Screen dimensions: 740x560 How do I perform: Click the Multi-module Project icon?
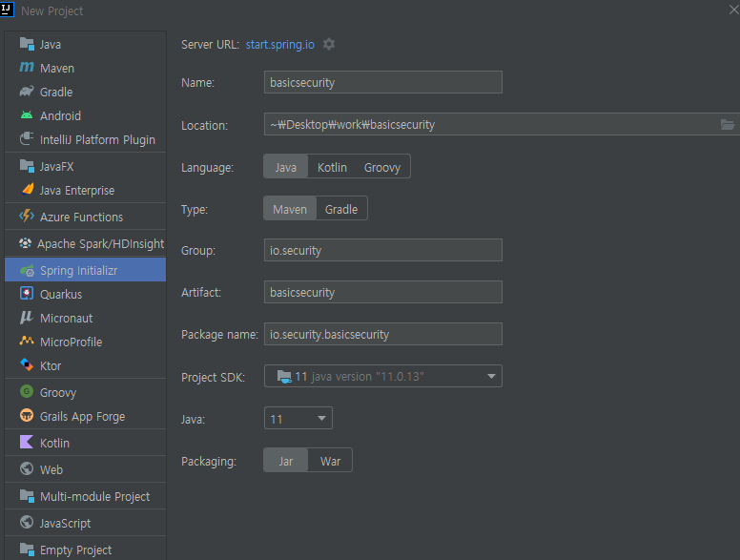27,496
